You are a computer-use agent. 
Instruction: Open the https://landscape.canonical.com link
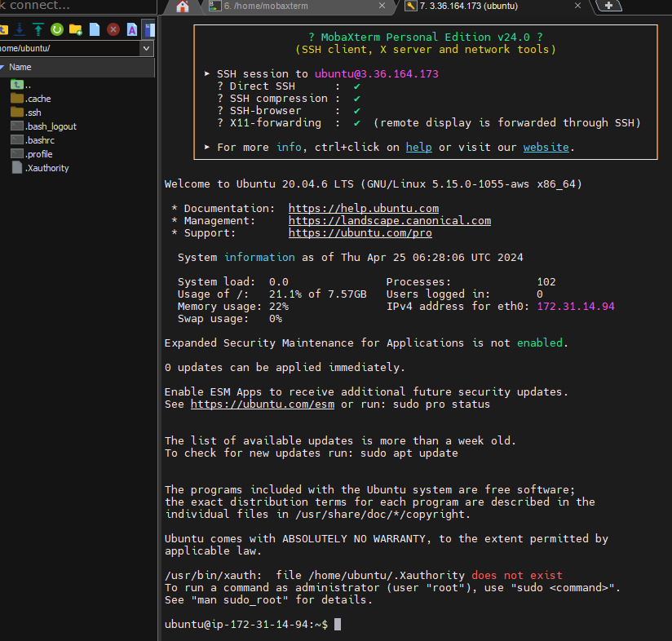click(x=390, y=221)
